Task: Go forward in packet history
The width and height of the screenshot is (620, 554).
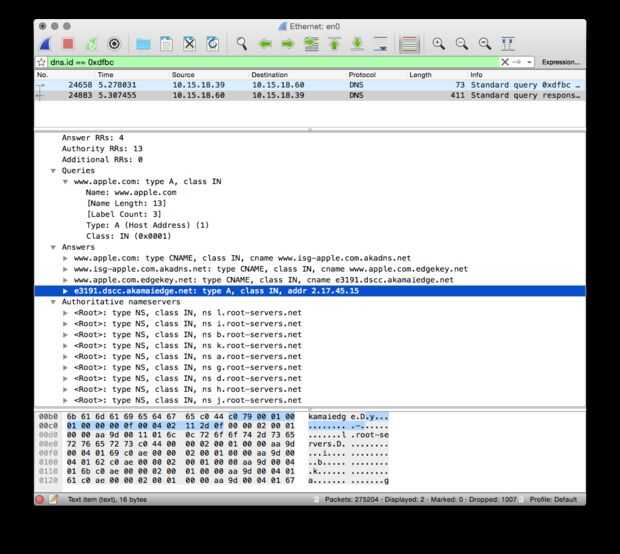Action: point(288,43)
